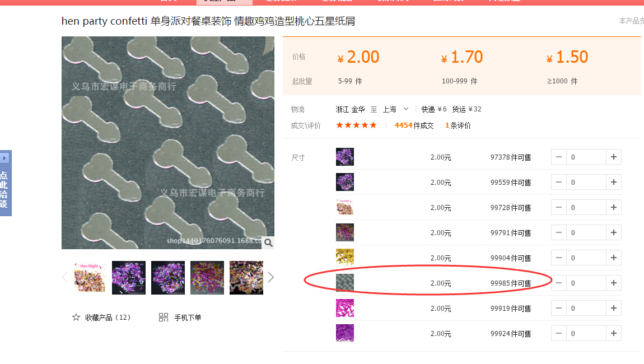Choose the grey confetti variant swatch
The height and width of the screenshot is (364, 644).
[x=345, y=283]
